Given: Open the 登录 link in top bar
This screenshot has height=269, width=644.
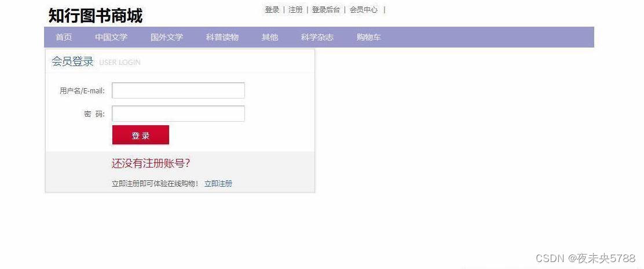Looking at the screenshot, I should pos(272,10).
